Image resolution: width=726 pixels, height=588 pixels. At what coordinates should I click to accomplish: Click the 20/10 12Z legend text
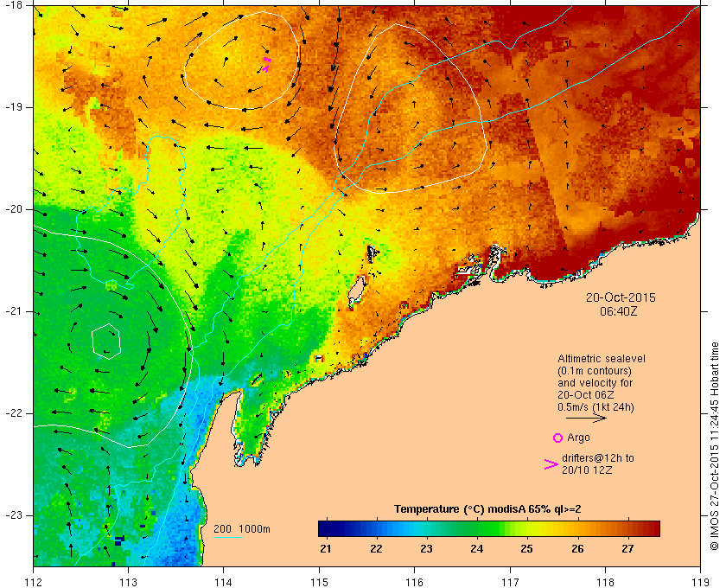point(587,470)
